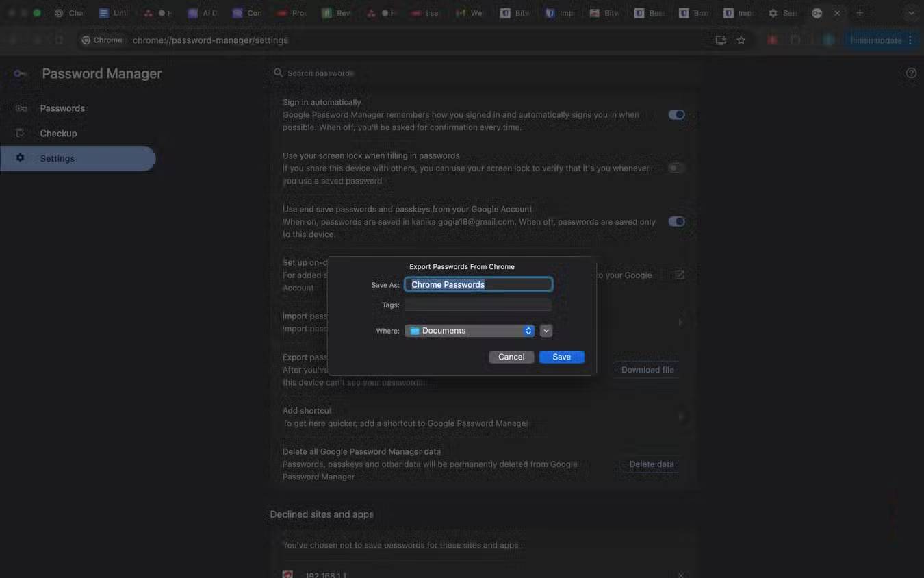Open the help question mark icon

tap(911, 73)
